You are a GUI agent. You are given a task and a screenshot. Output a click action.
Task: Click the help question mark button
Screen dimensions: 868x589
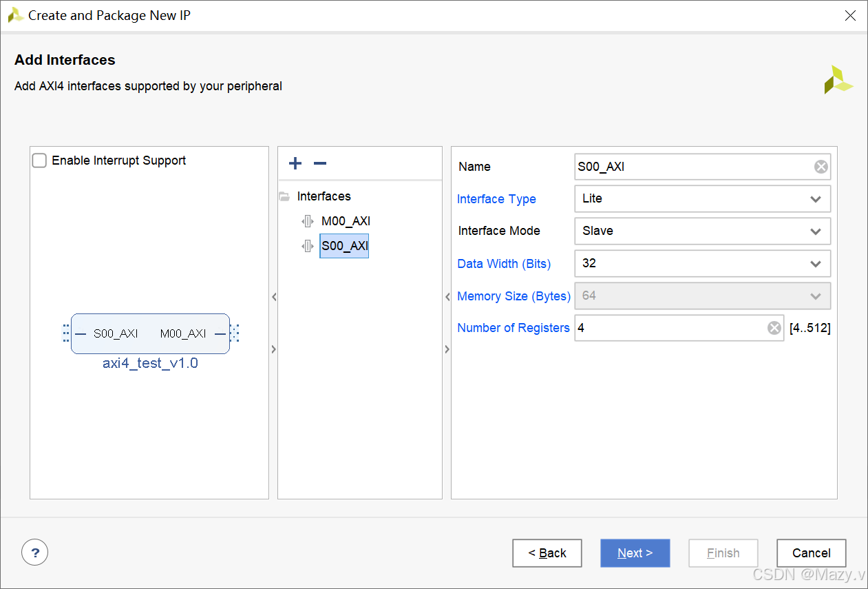35,552
